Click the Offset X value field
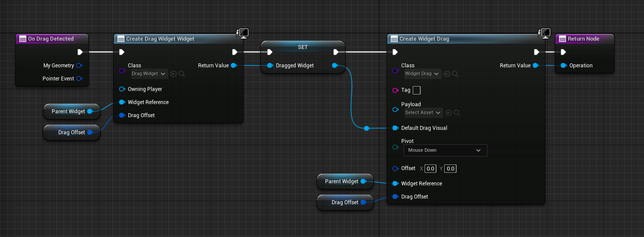Image resolution: width=644 pixels, height=237 pixels. tap(431, 168)
